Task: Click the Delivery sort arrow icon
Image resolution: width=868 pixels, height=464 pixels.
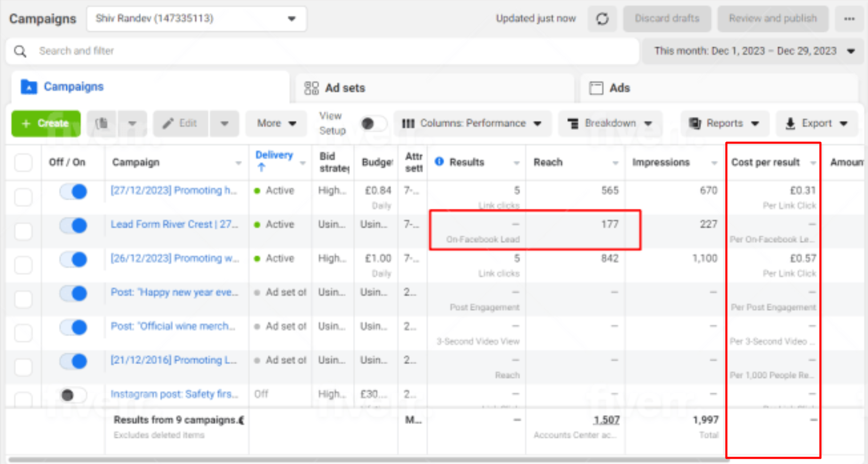Action: [x=261, y=167]
